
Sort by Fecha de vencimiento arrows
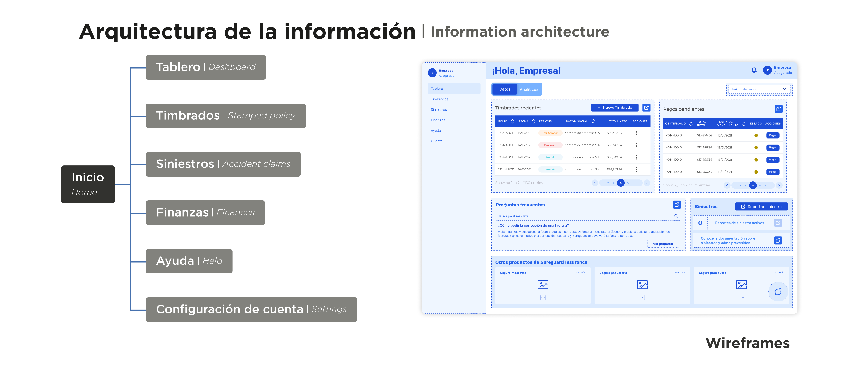coord(744,124)
